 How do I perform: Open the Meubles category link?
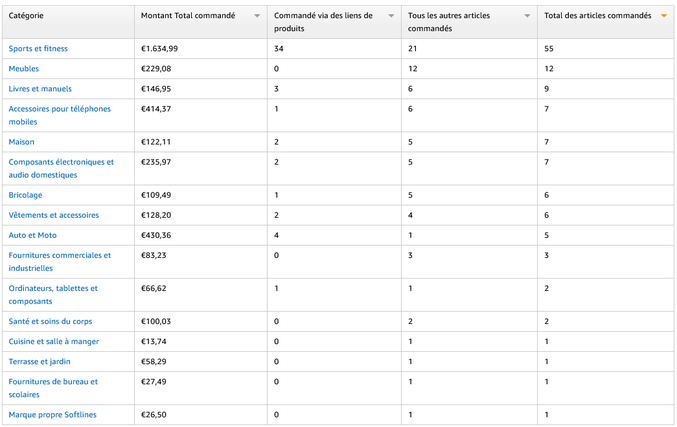pyautogui.click(x=24, y=69)
